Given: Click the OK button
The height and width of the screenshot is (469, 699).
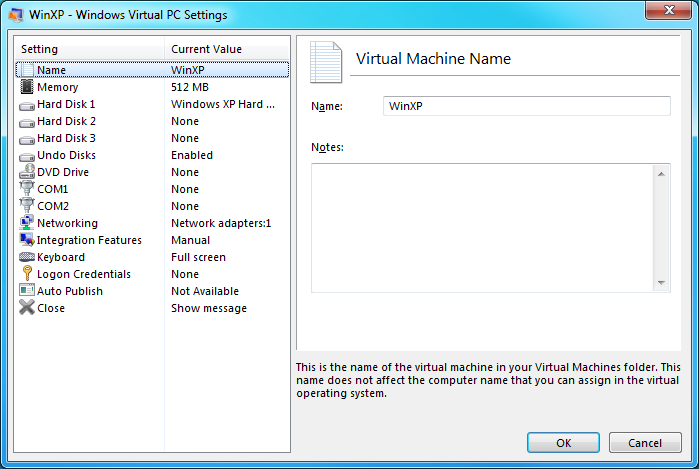Looking at the screenshot, I should [x=563, y=443].
